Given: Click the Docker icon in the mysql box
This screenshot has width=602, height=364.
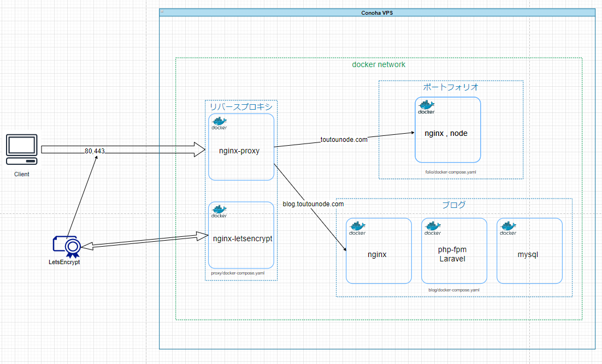Looking at the screenshot, I should (x=508, y=228).
